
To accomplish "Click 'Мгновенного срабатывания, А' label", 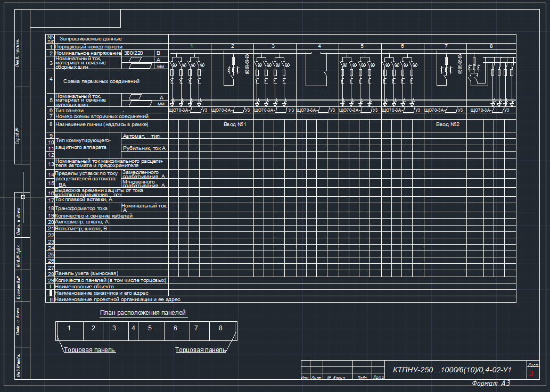I will [x=144, y=184].
